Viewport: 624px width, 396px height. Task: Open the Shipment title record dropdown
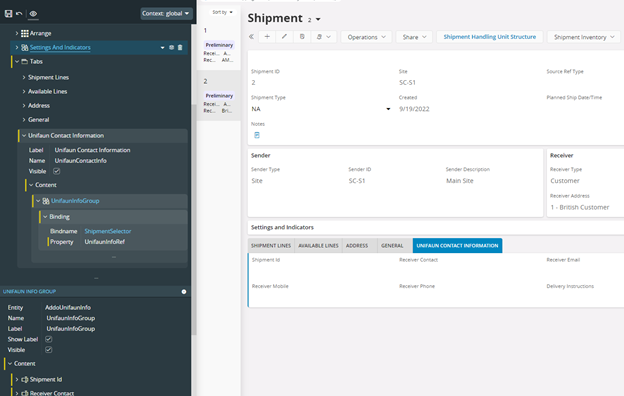(x=318, y=19)
